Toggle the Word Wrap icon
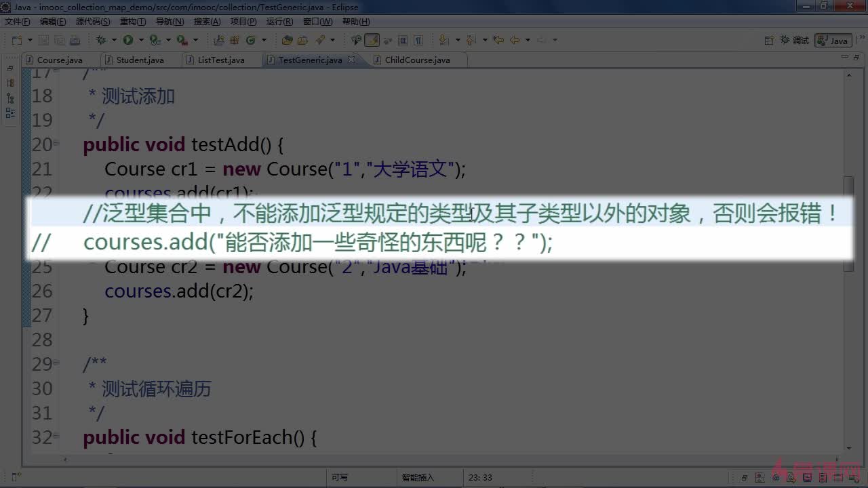Screen dimensions: 868x488 pyautogui.click(x=387, y=40)
